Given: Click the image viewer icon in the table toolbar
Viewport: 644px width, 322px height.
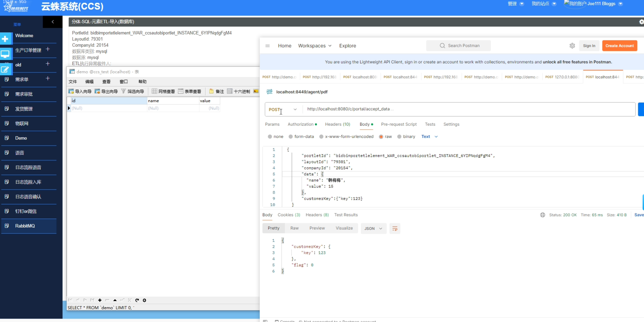Looking at the screenshot, I should (256, 91).
